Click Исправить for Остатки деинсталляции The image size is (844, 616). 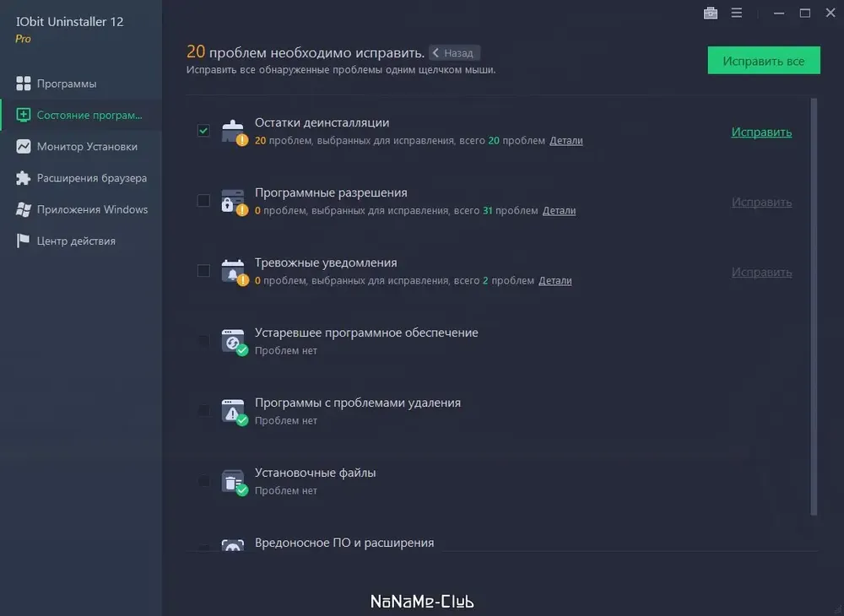(761, 132)
